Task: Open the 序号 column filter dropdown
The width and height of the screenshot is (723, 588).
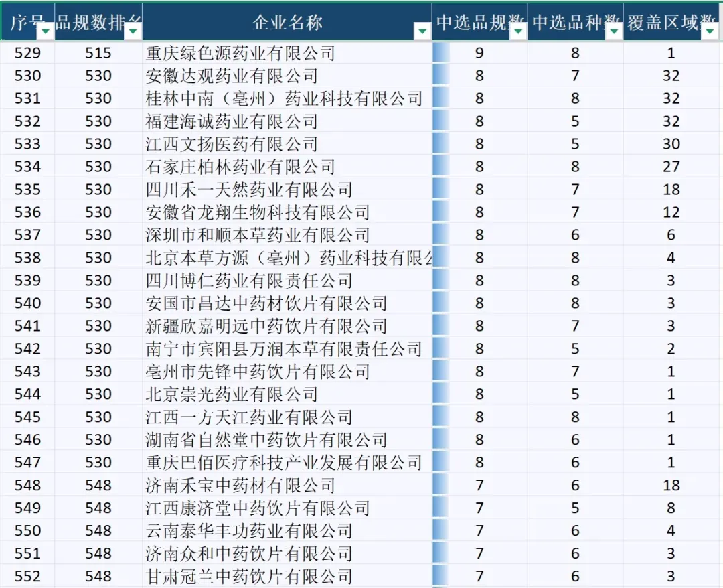Action: [x=46, y=31]
